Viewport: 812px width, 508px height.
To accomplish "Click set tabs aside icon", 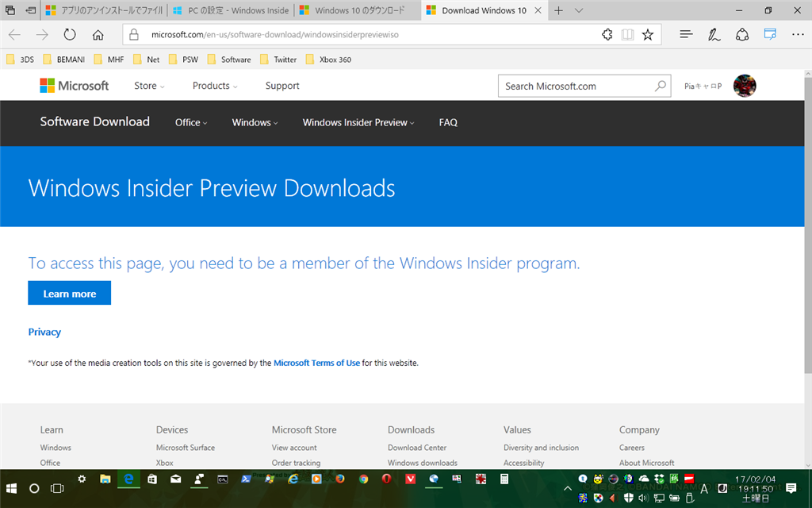I will (31, 10).
